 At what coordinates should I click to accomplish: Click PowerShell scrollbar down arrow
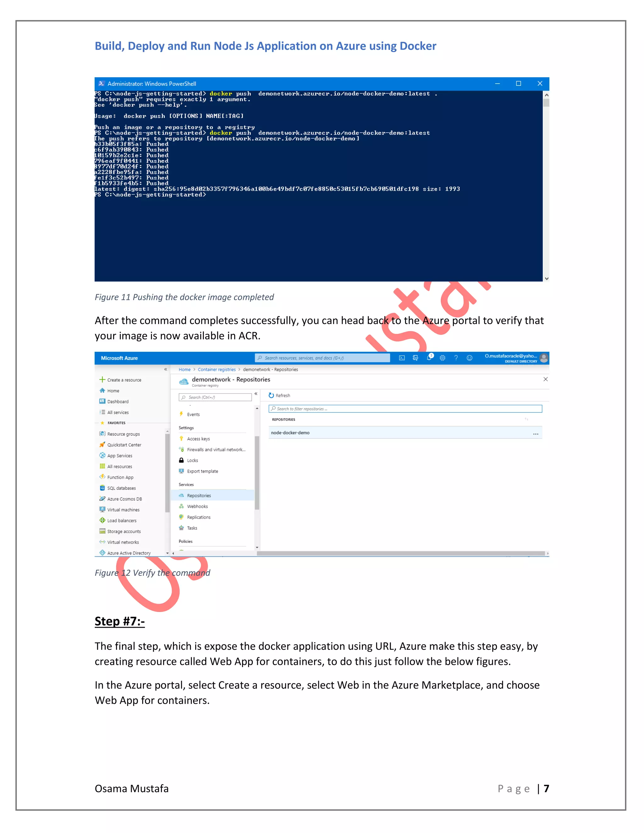pyautogui.click(x=546, y=279)
